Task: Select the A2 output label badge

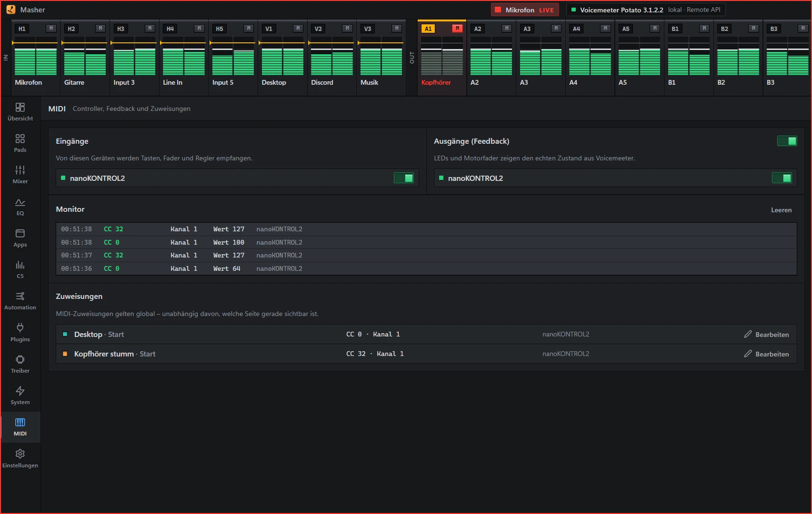Action: click(478, 29)
